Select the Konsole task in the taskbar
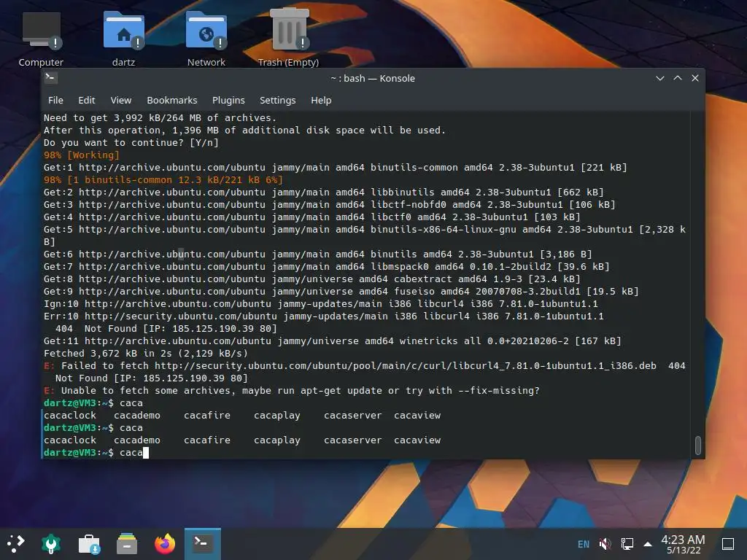This screenshot has width=747, height=560. [x=203, y=543]
